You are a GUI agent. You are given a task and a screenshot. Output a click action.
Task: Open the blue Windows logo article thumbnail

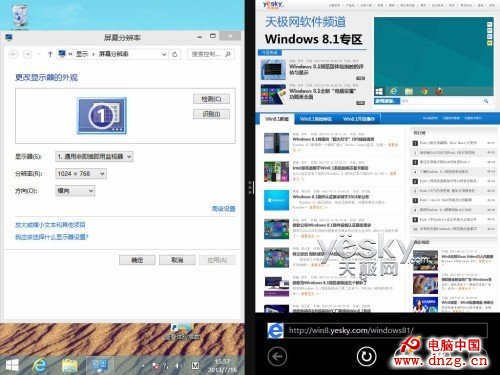coord(277,200)
